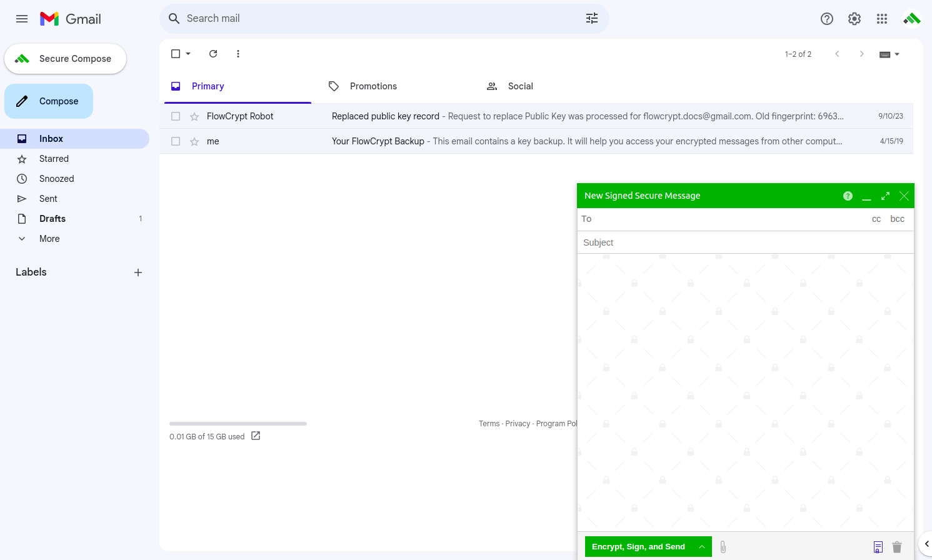
Task: Select the email from me checkbox
Action: (x=176, y=141)
